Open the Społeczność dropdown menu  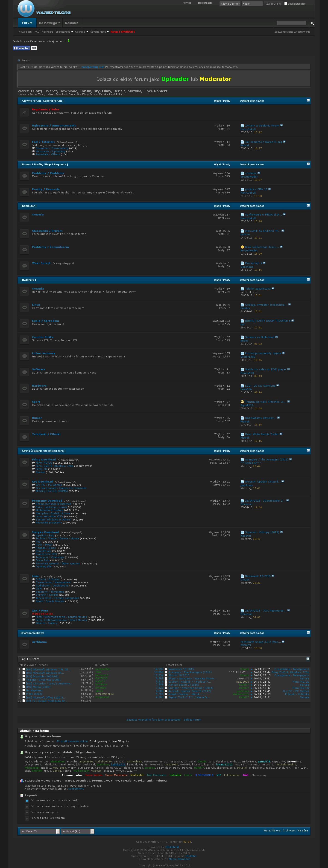[64, 32]
